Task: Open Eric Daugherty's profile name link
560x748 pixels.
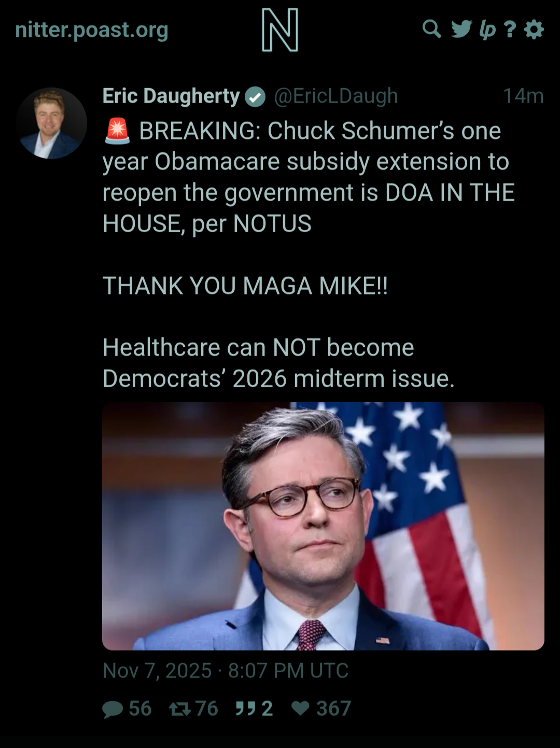Action: point(171,96)
